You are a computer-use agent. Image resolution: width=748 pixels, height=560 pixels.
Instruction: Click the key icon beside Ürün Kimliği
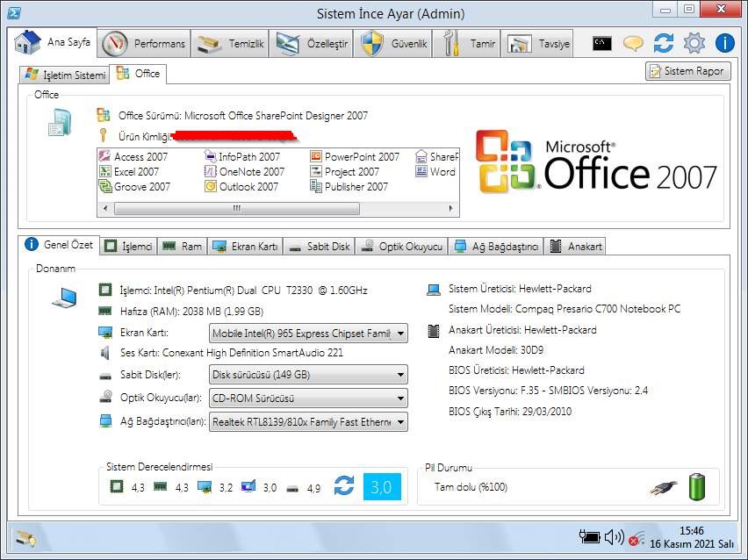103,135
